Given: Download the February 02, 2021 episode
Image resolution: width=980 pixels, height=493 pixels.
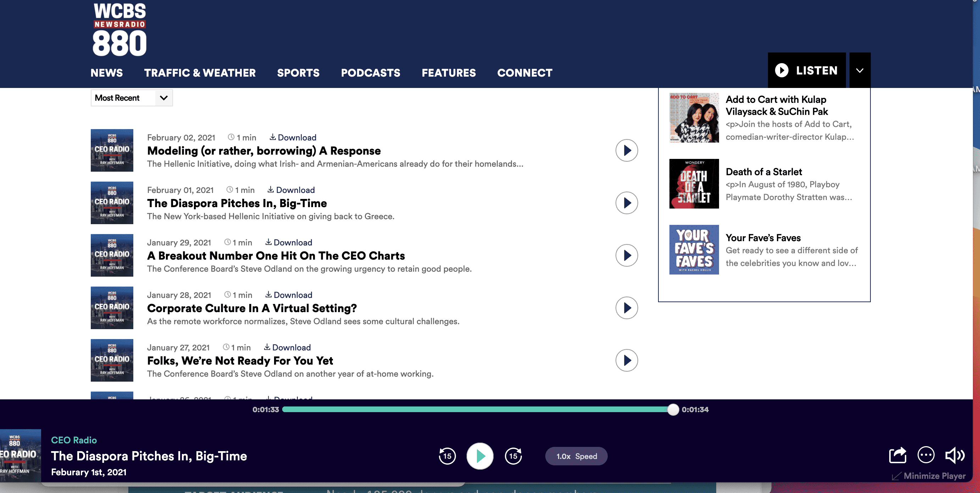Looking at the screenshot, I should [x=293, y=137].
